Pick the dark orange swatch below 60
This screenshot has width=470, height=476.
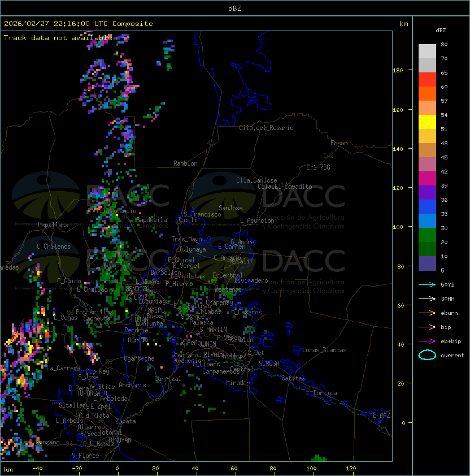point(427,93)
